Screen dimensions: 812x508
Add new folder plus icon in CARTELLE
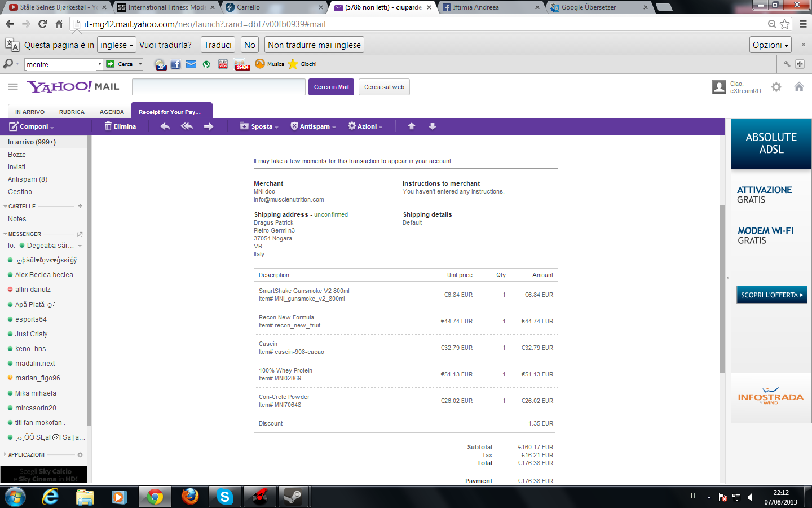80,206
